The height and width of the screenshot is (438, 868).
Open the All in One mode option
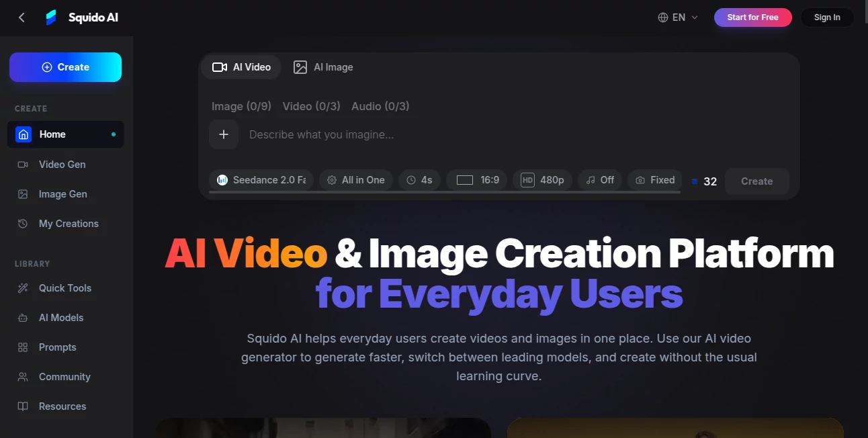[356, 180]
